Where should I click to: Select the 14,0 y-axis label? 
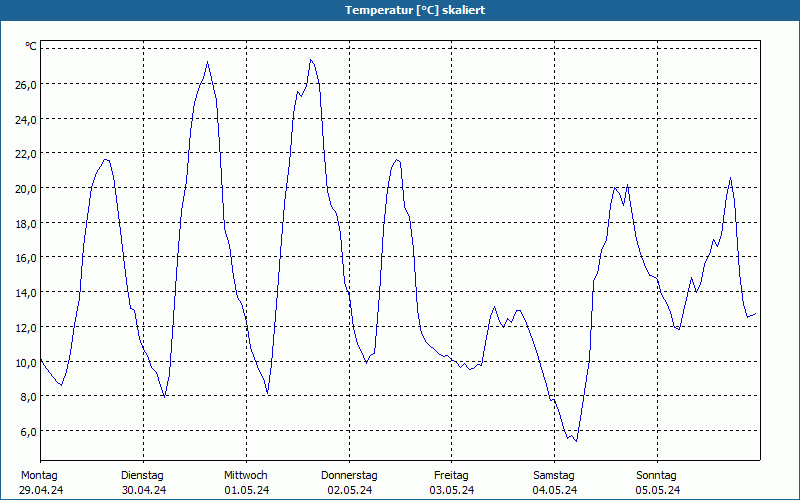pos(26,293)
